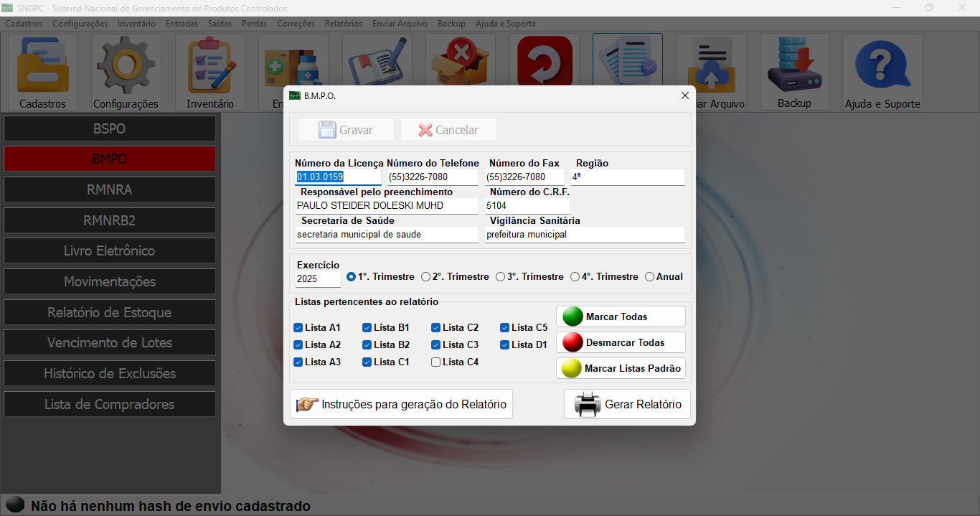The width and height of the screenshot is (980, 516).
Task: Uncheck the Lista A1 checkbox
Action: click(298, 328)
